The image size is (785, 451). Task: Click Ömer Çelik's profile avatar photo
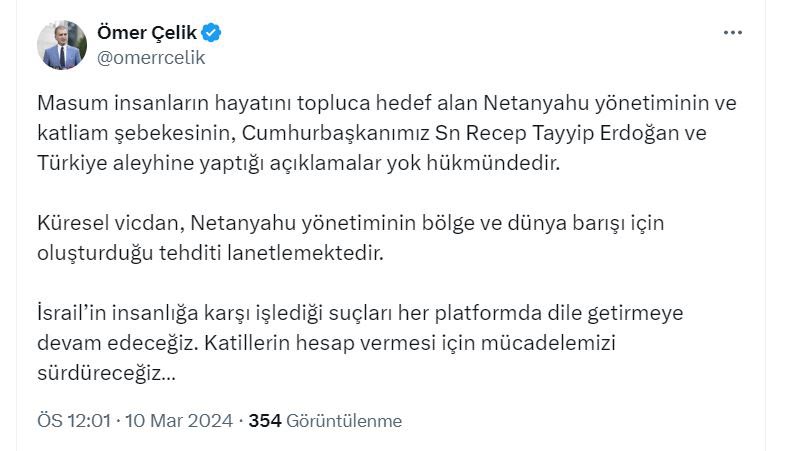coord(62,45)
